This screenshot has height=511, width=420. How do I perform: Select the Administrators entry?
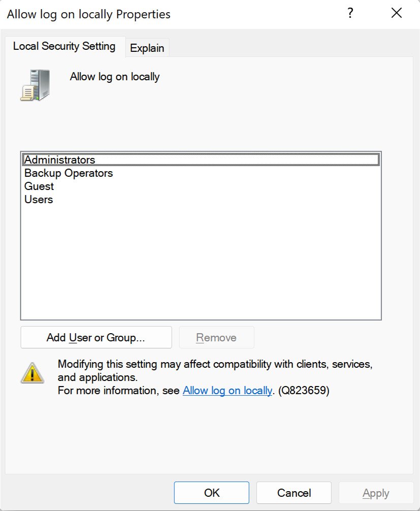pos(59,159)
